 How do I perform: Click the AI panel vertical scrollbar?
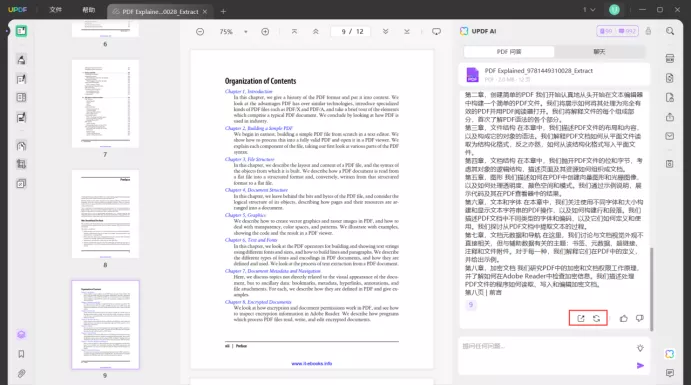tap(651, 289)
